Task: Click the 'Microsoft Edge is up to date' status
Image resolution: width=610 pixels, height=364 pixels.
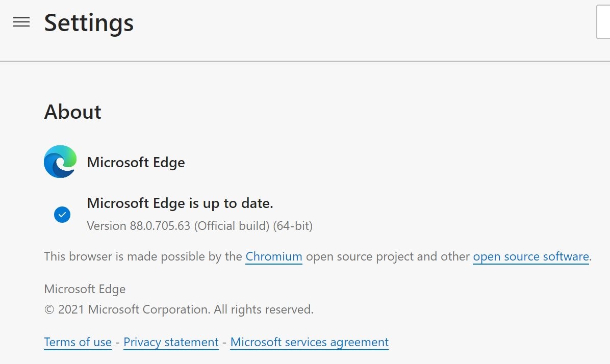Action: coord(180,203)
